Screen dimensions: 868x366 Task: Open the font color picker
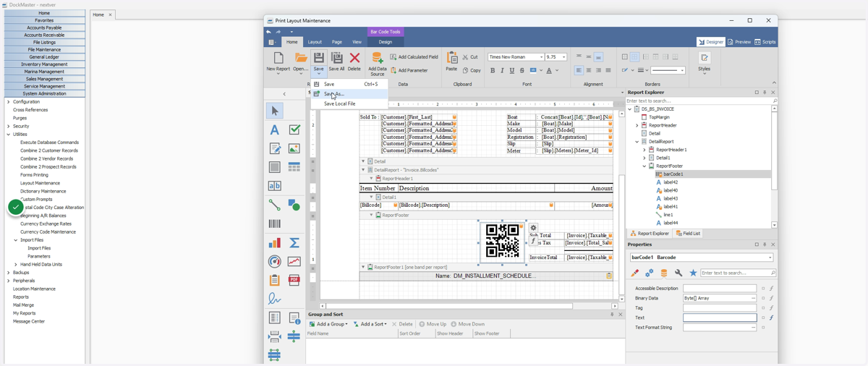[x=551, y=71]
